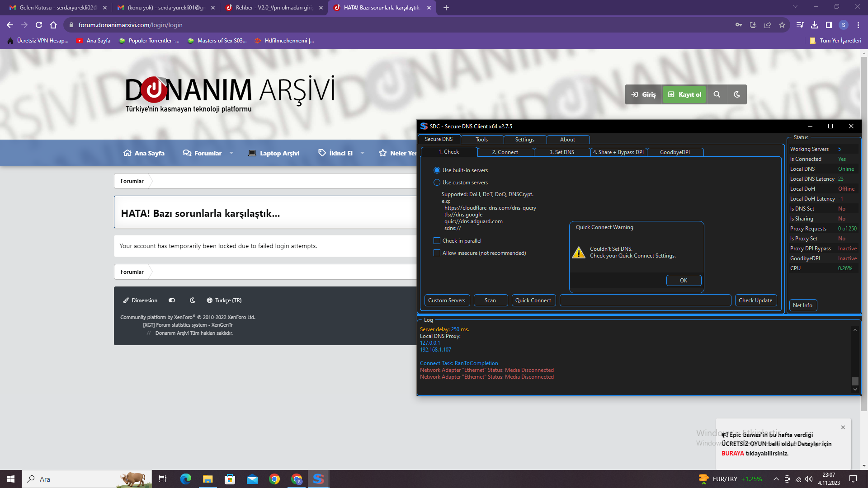The image size is (868, 488).
Task: Click the Net Info button
Action: point(803,305)
